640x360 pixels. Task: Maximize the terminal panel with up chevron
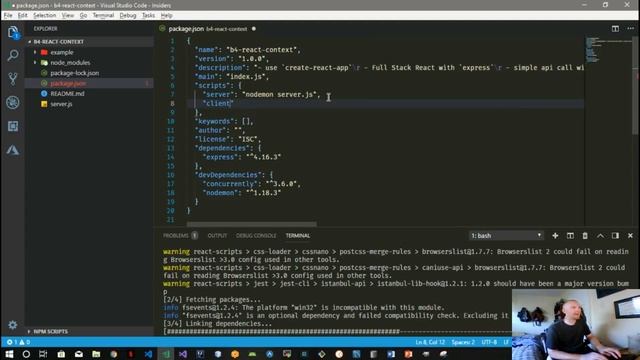coord(600,236)
